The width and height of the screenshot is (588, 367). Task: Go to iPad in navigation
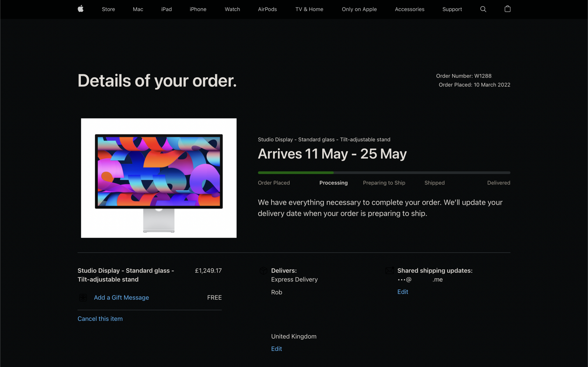[x=166, y=9]
